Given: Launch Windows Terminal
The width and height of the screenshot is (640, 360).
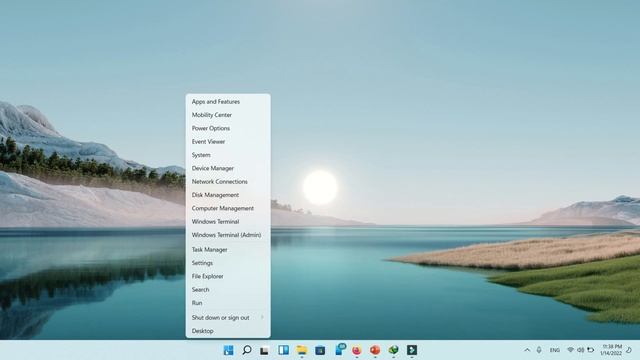Looking at the screenshot, I should tap(228, 222).
